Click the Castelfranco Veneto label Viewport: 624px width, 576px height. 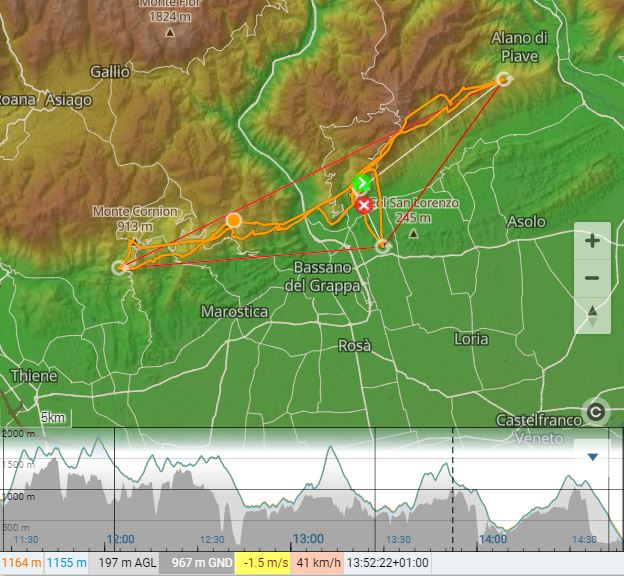(538, 429)
